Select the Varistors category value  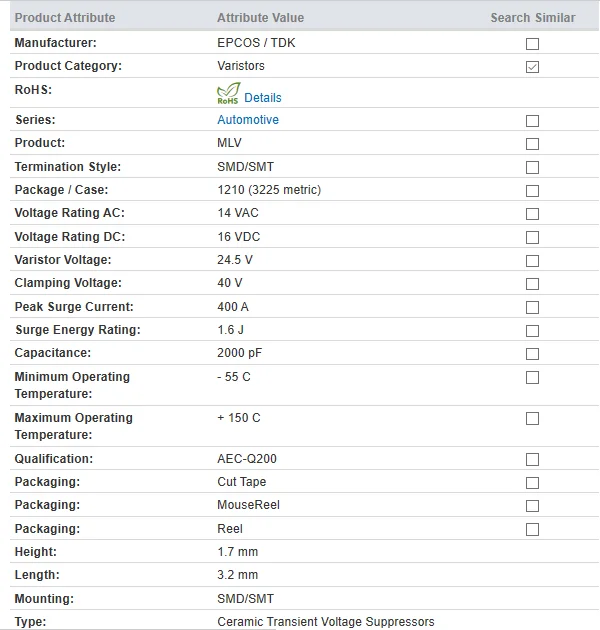(241, 65)
